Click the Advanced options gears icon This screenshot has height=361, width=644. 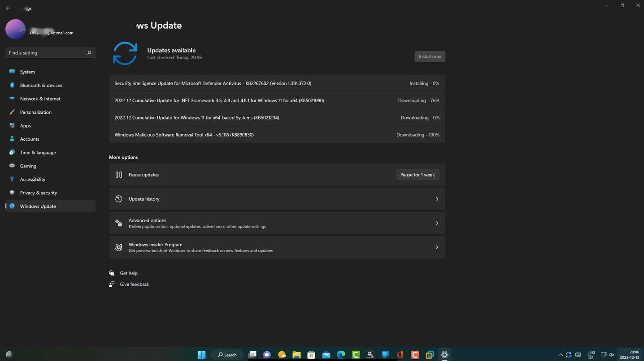pos(119,223)
